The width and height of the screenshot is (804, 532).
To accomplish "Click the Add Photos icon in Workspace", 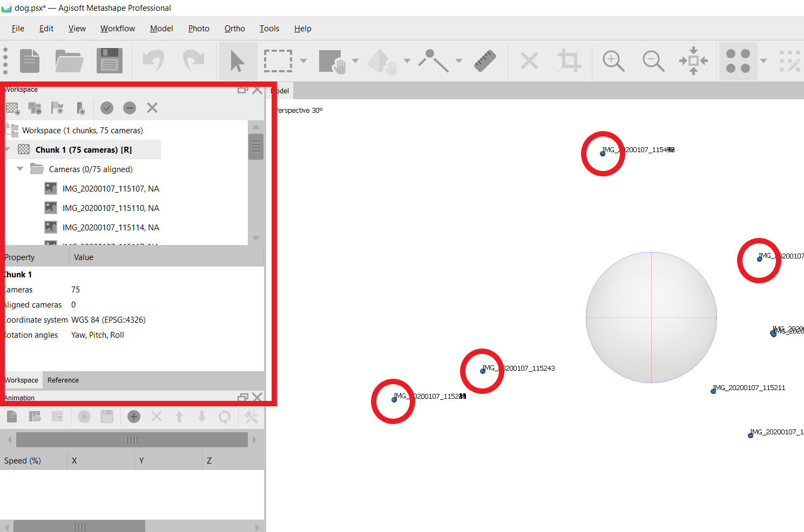I will tap(35, 108).
